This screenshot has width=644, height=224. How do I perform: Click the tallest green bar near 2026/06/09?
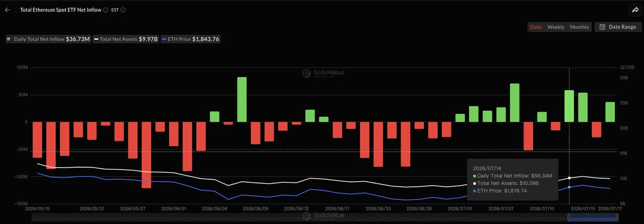tap(242, 100)
